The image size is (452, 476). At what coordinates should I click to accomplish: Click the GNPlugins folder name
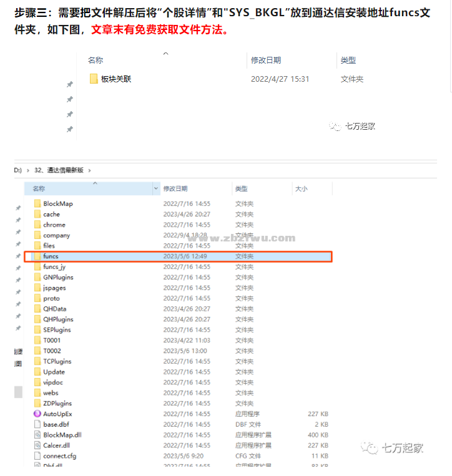pyautogui.click(x=58, y=277)
